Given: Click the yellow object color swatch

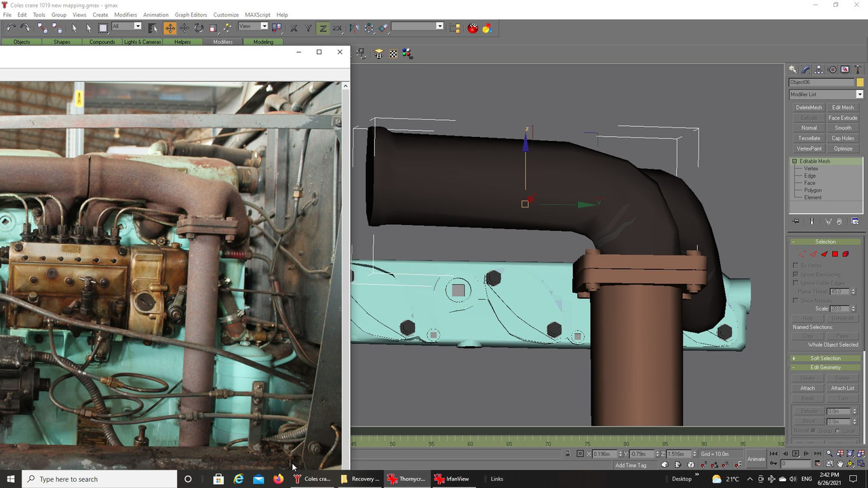Looking at the screenshot, I should pyautogui.click(x=860, y=82).
